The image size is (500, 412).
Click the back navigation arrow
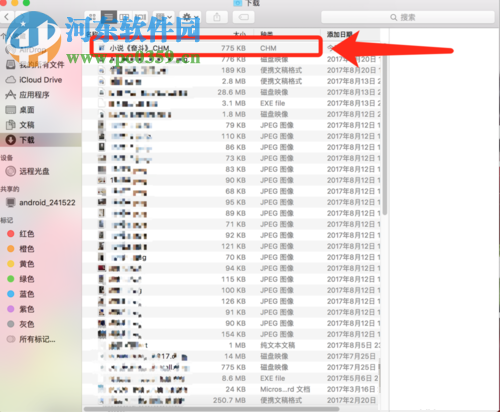(7, 17)
